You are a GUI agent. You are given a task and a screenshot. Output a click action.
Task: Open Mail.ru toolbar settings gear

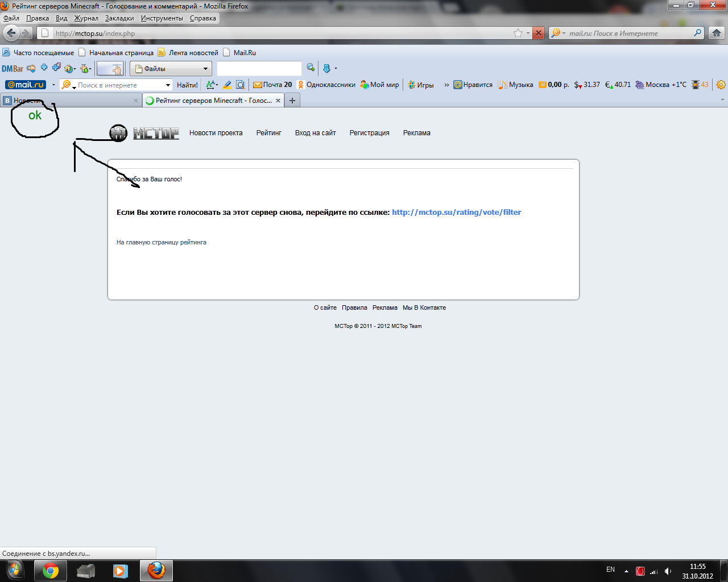[721, 85]
